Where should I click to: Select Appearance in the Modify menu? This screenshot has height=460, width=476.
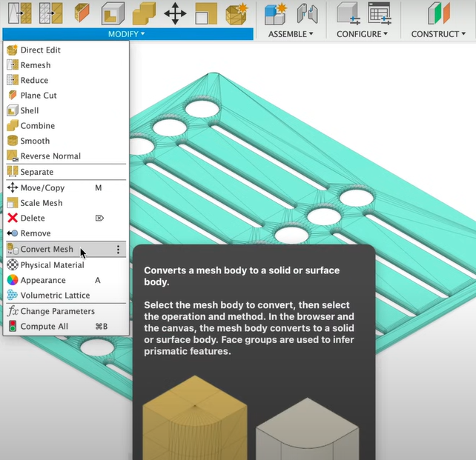point(43,280)
